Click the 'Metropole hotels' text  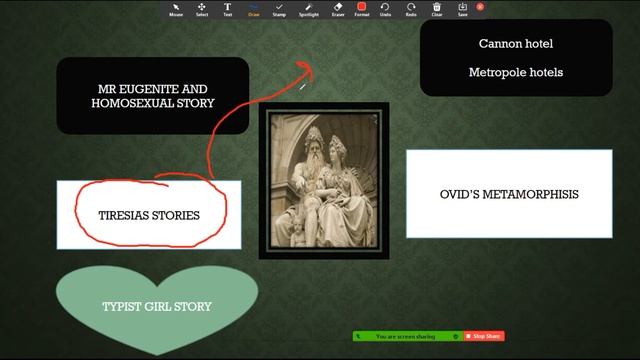[516, 72]
